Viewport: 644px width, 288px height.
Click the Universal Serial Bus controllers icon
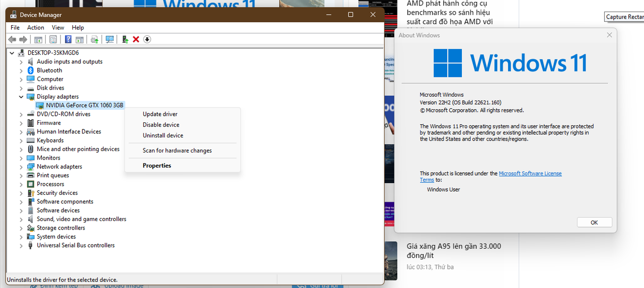[31, 245]
